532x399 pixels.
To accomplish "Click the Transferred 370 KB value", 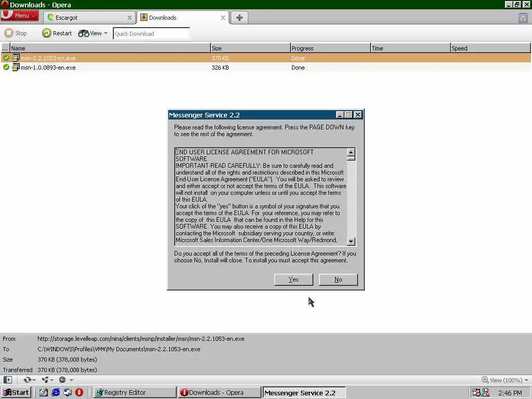I will 67,370.
